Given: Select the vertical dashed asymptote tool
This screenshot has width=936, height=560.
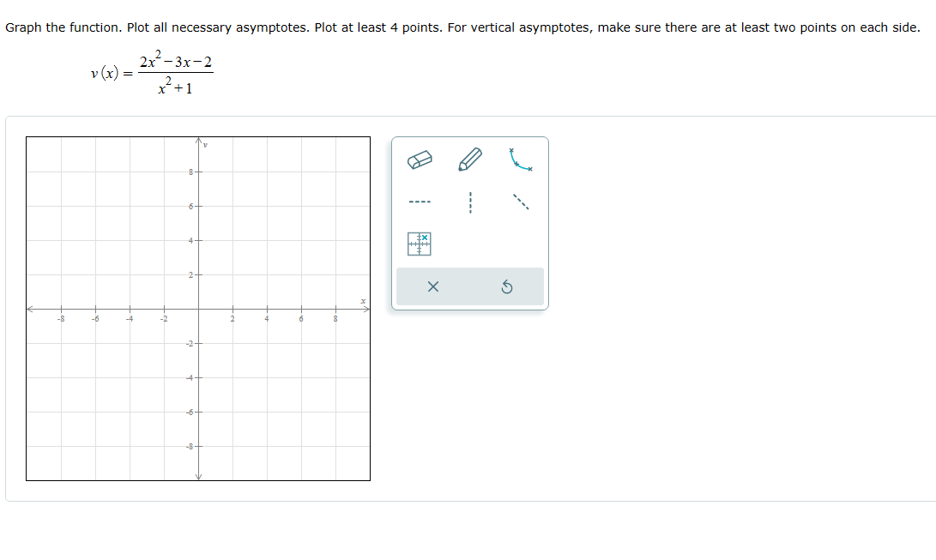Looking at the screenshot, I should click(471, 203).
